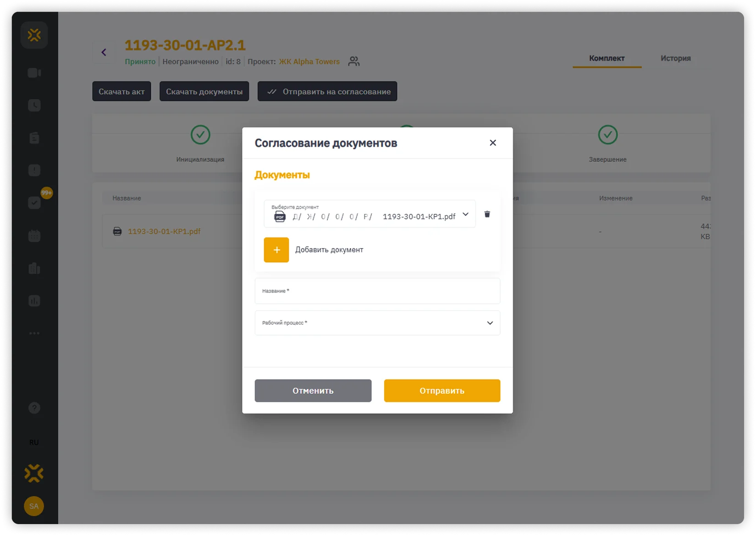Click the Отправить button

442,391
